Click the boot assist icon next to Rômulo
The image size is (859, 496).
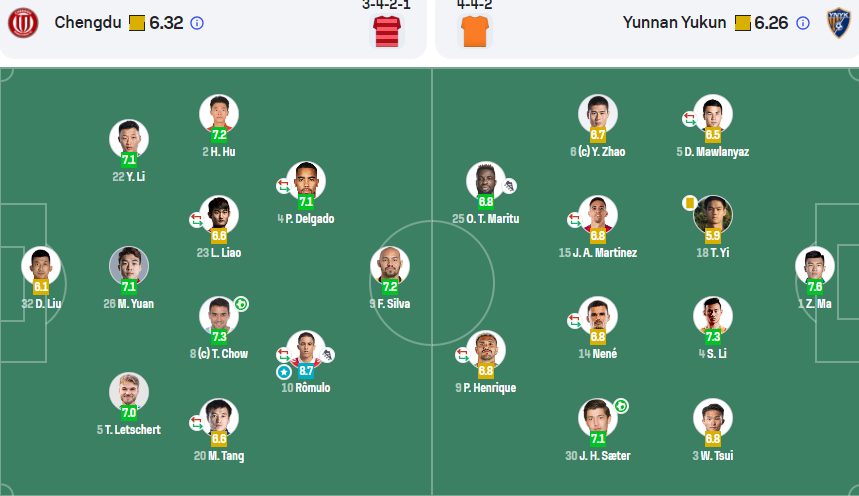(x=328, y=354)
